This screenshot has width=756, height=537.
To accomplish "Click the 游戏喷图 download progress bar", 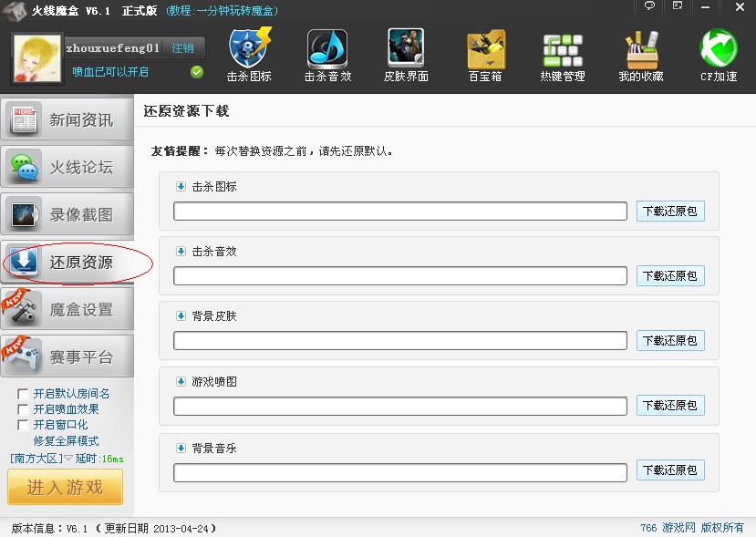I will tap(400, 406).
